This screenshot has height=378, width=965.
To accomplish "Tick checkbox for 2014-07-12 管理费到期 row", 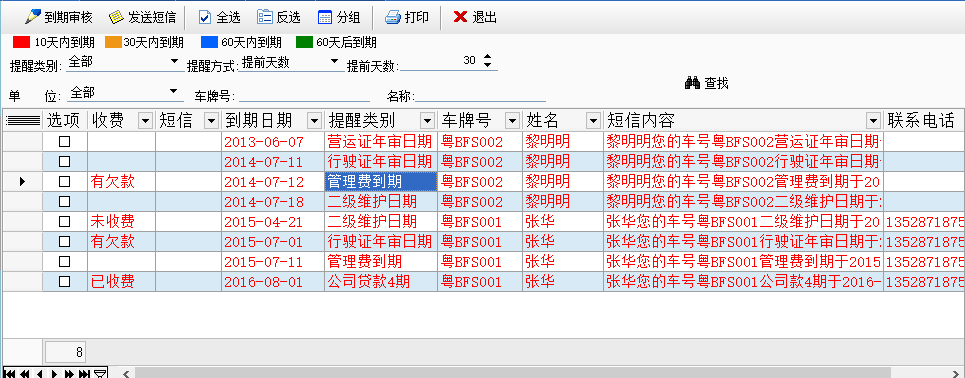I will (x=65, y=182).
